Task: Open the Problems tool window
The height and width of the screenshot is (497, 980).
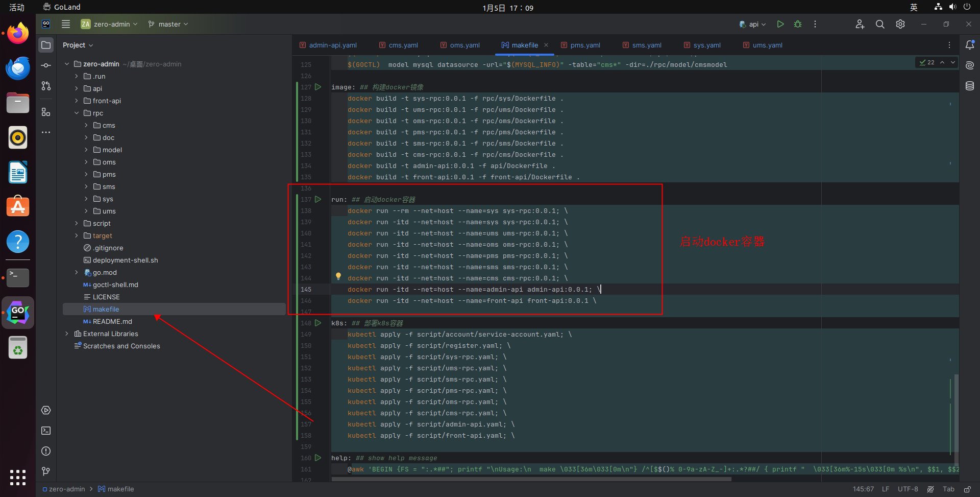Action: [x=46, y=451]
